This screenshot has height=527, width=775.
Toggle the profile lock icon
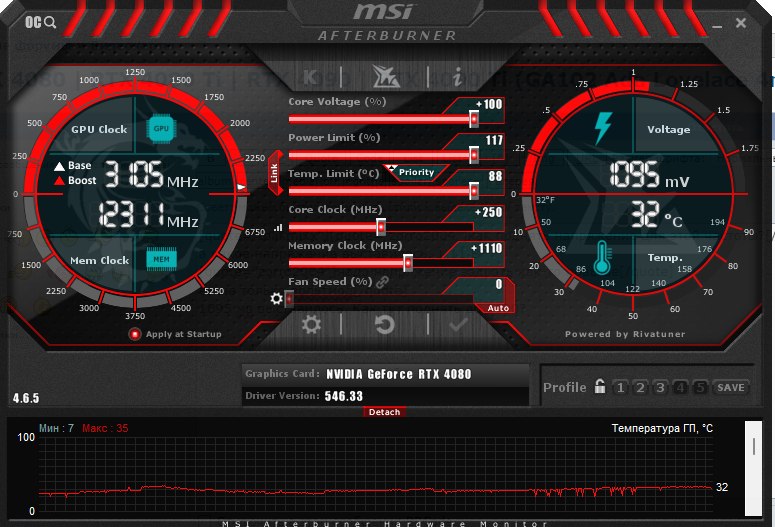click(x=600, y=386)
